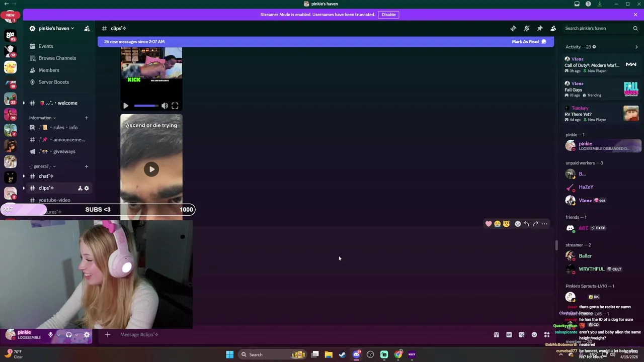Mute the Kick clip speaker icon
This screenshot has width=644, height=362.
click(165, 106)
